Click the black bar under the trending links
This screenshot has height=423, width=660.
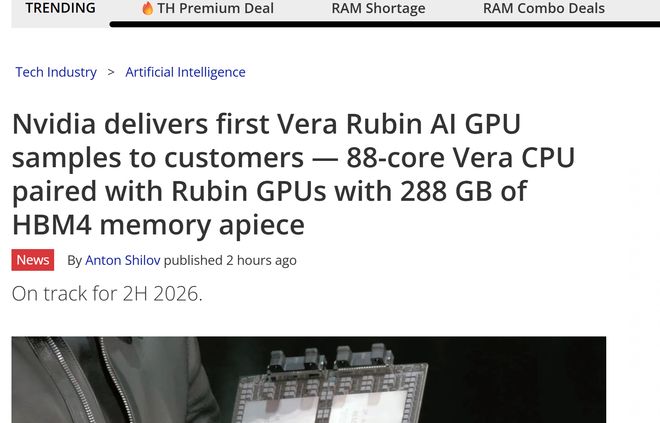point(380,23)
